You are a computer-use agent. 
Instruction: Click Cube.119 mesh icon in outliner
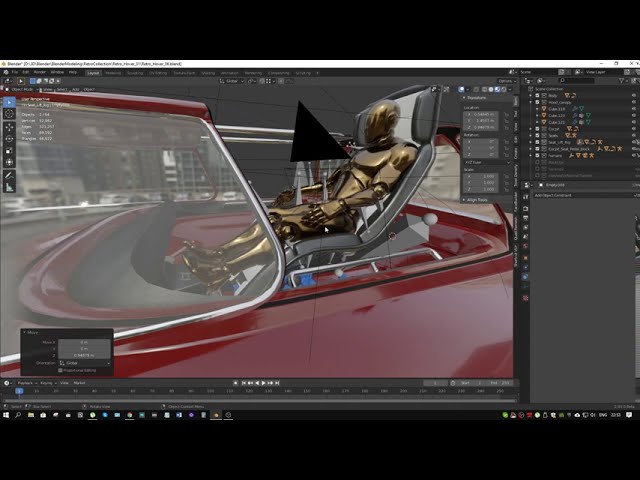tap(544, 109)
